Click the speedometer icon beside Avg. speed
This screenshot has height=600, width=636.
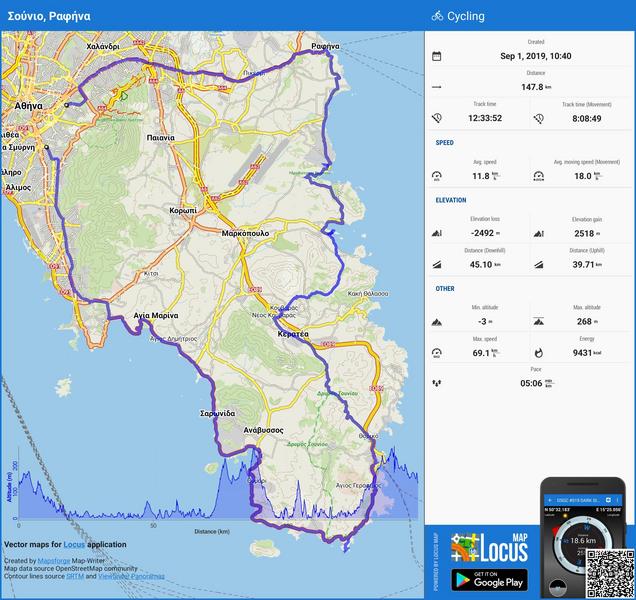436,176
